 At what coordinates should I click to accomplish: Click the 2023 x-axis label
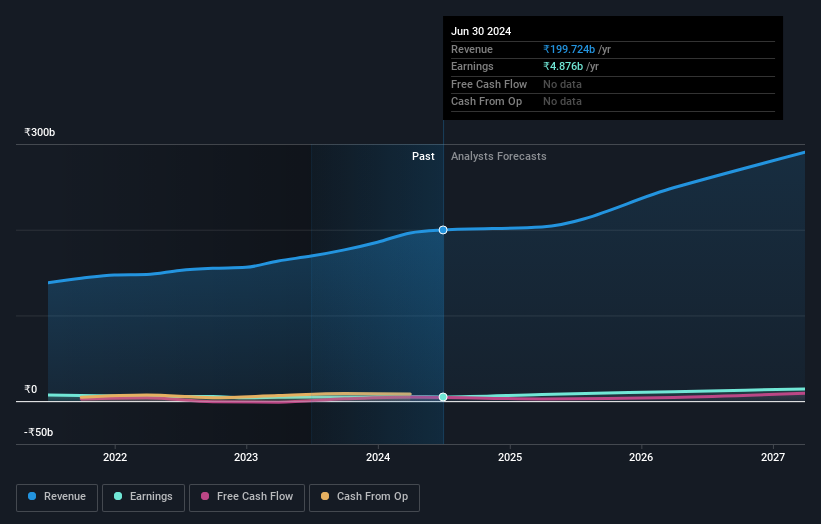246,457
